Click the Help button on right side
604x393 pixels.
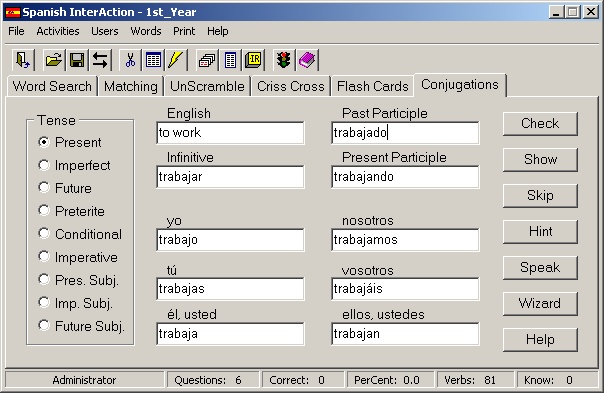pos(540,339)
